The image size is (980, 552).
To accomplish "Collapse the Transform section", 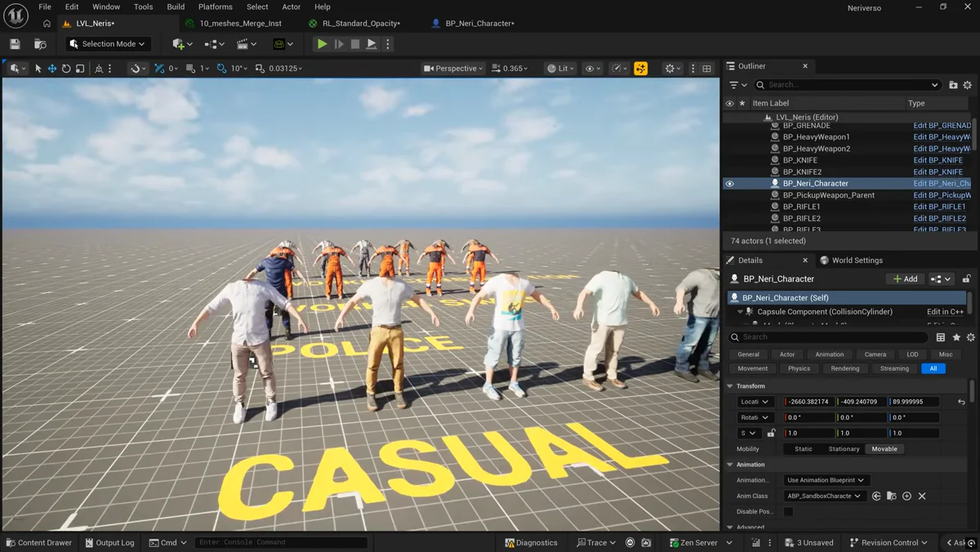I will (x=731, y=386).
